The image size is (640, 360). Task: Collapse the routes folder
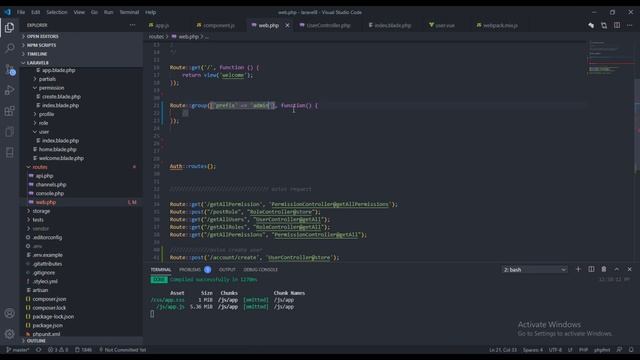point(40,167)
